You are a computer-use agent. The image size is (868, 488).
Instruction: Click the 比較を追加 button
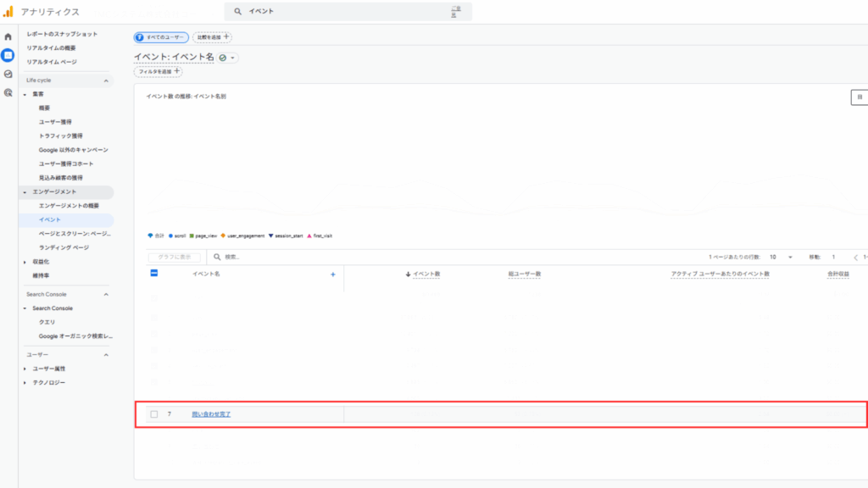(x=212, y=37)
